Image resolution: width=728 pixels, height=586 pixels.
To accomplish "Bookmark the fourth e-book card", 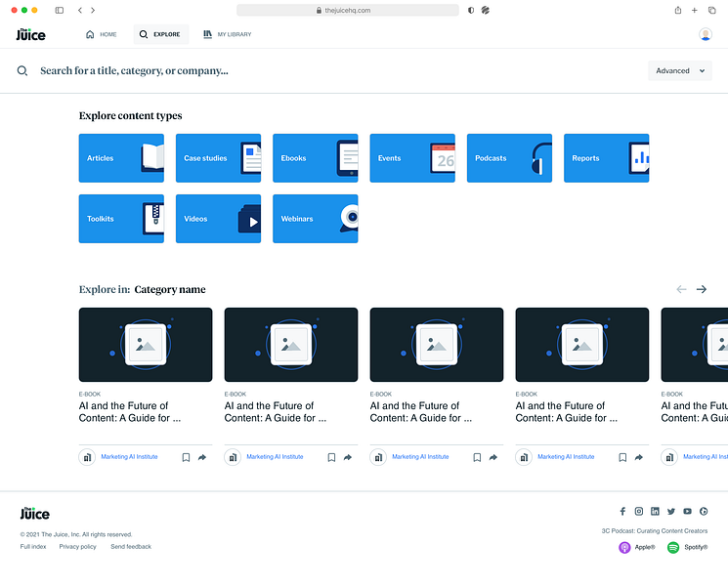I will pos(622,457).
